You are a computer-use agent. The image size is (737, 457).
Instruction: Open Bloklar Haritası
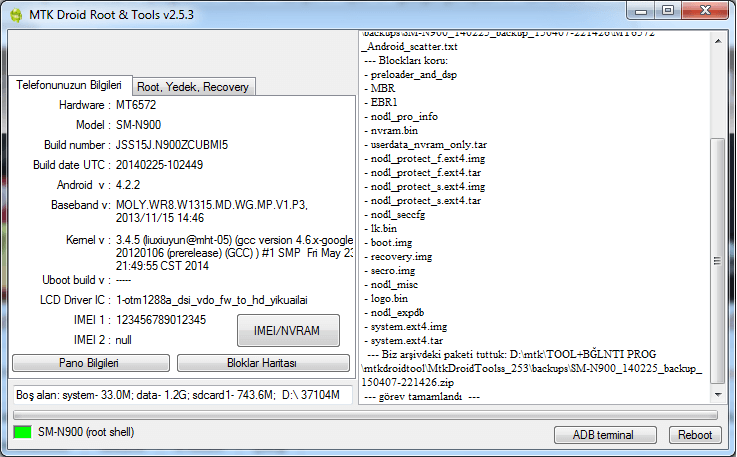(262, 362)
